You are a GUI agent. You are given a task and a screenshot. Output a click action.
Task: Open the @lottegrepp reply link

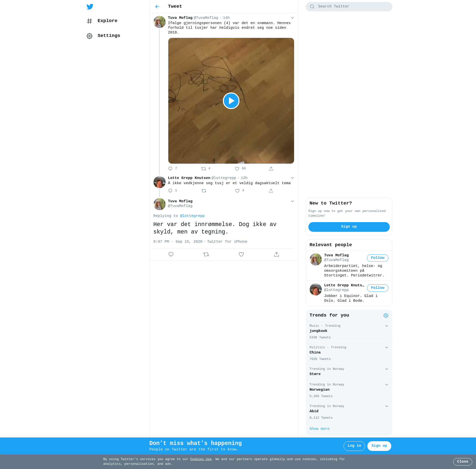pyautogui.click(x=192, y=216)
